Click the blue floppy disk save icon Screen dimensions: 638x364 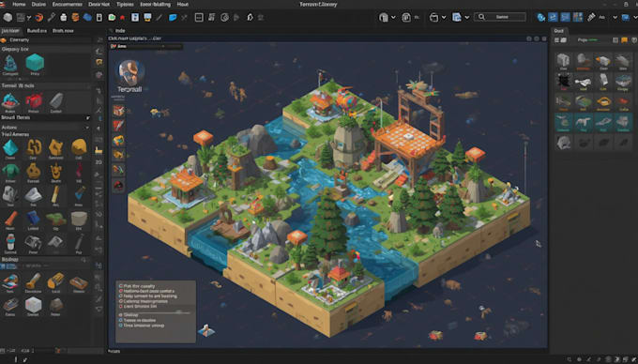pos(135,18)
